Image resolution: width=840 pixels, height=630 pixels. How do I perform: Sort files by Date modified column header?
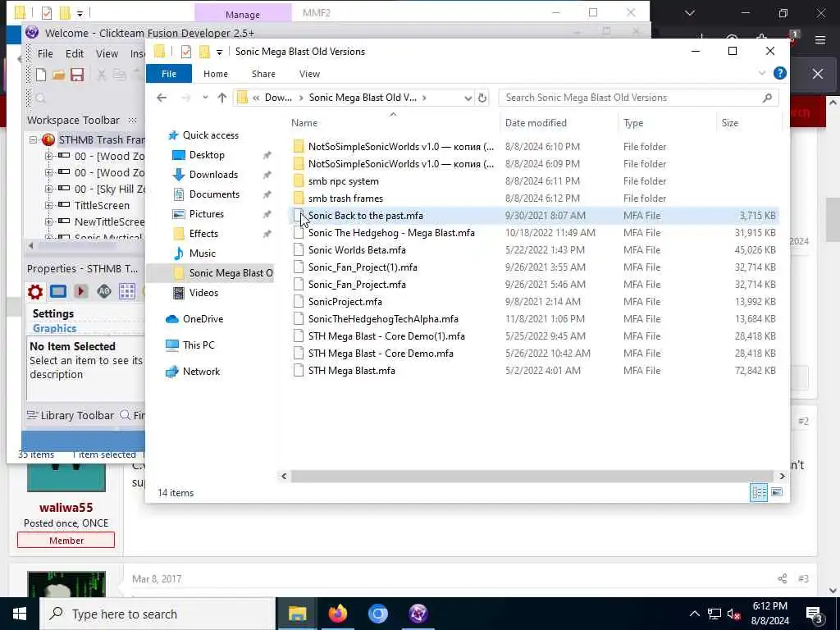(x=559, y=123)
